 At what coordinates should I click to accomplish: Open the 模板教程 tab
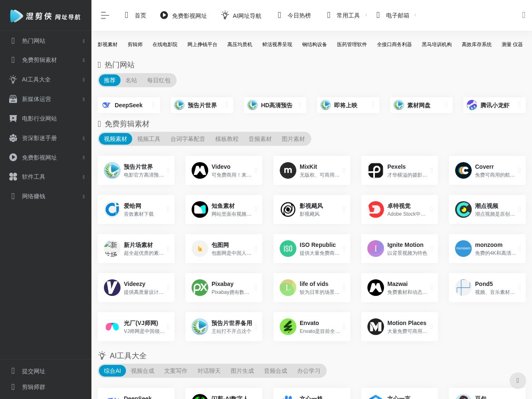click(227, 139)
